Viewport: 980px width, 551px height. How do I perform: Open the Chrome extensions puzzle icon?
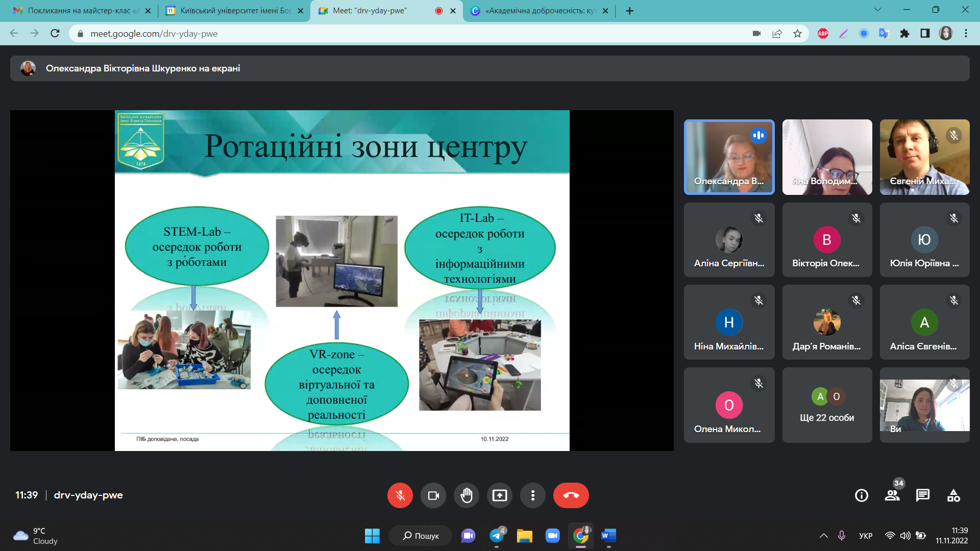(904, 34)
